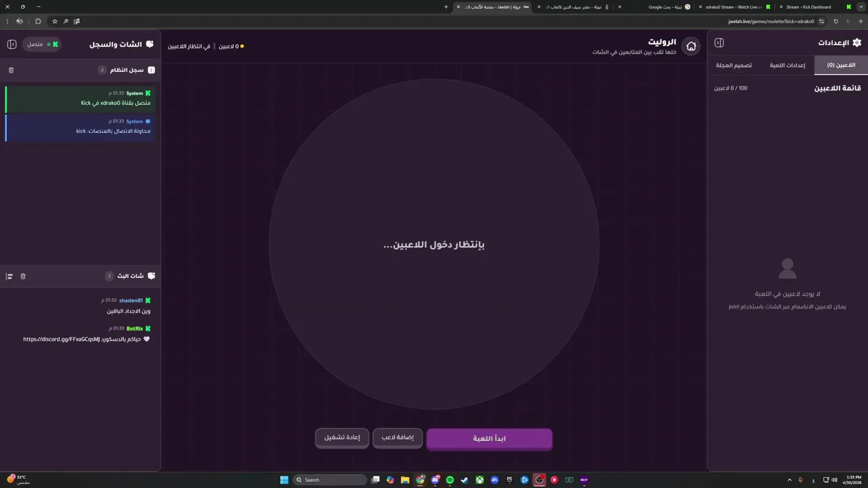Show hidden system tray icons
The width and height of the screenshot is (868, 488).
pos(789,480)
